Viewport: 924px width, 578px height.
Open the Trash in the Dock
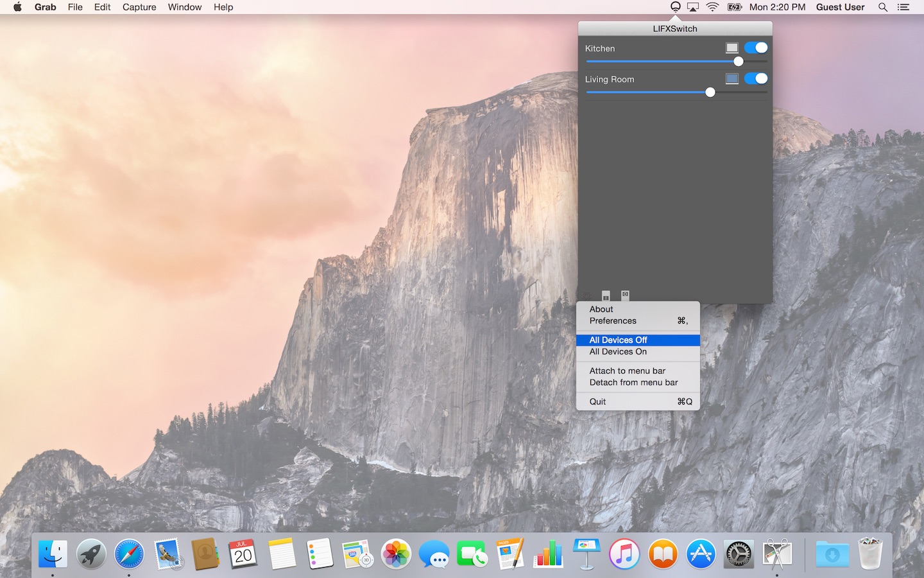(x=870, y=554)
